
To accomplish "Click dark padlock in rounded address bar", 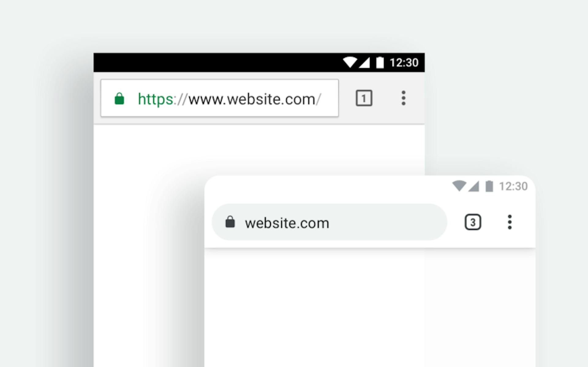I will [230, 222].
